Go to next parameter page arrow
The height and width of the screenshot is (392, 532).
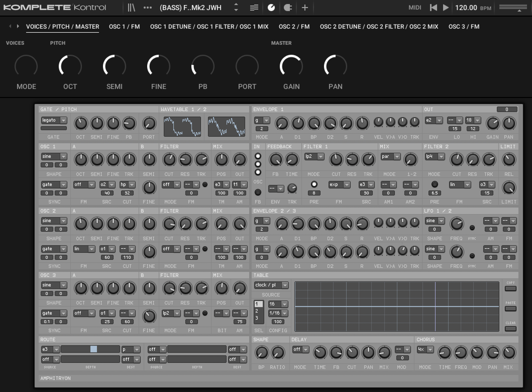point(18,26)
